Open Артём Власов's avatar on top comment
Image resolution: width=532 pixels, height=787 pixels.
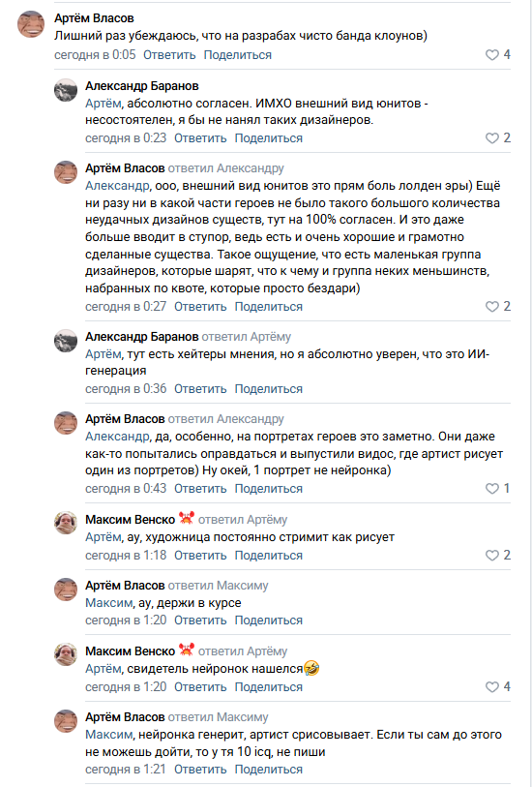(x=31, y=23)
